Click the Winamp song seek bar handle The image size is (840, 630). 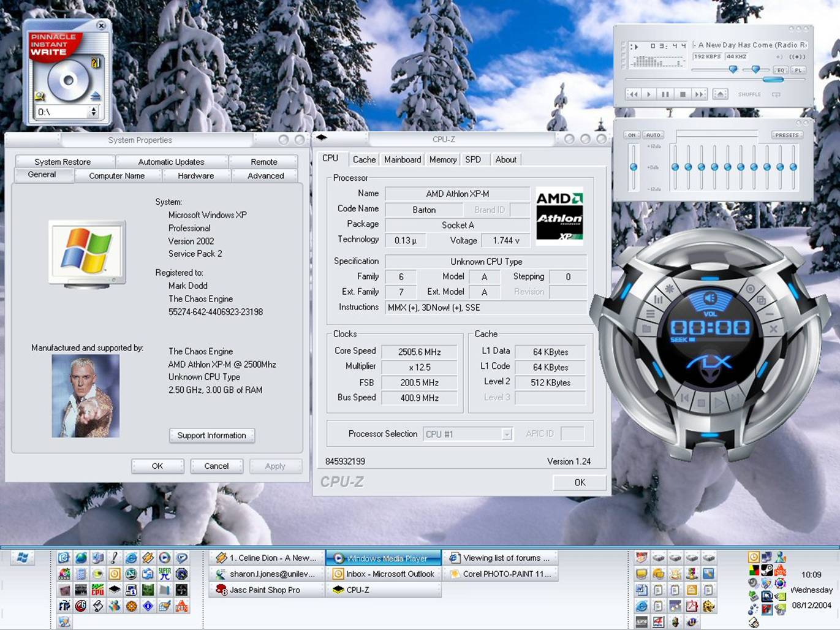pos(773,80)
